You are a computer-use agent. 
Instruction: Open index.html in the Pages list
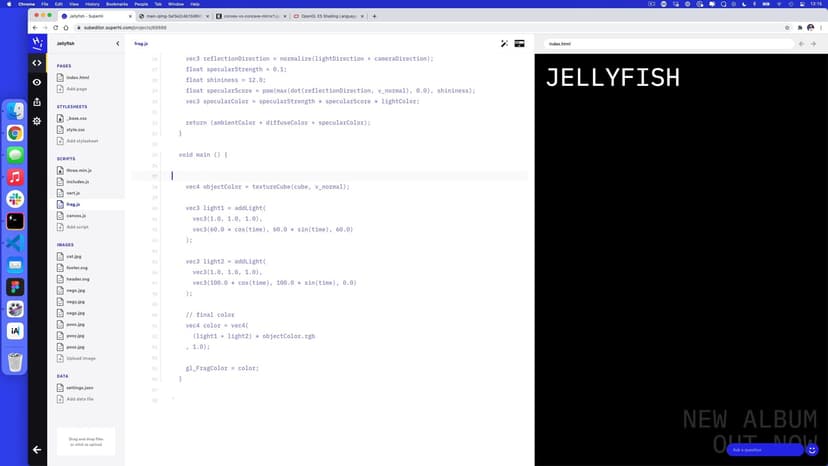[x=76, y=77]
